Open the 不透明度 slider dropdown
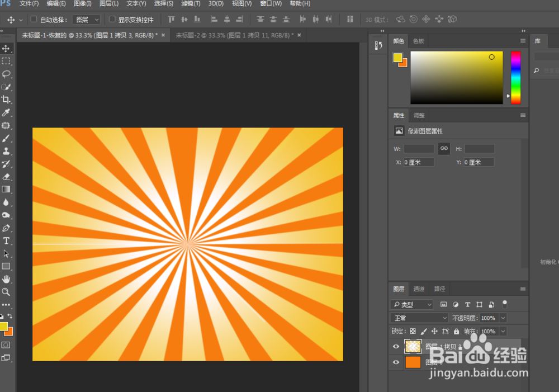559x392 pixels. coord(503,318)
